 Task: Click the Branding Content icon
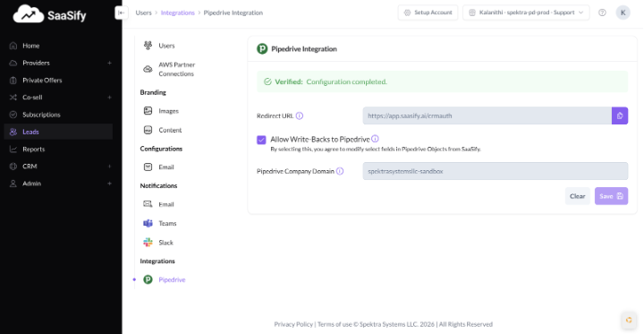click(x=148, y=130)
